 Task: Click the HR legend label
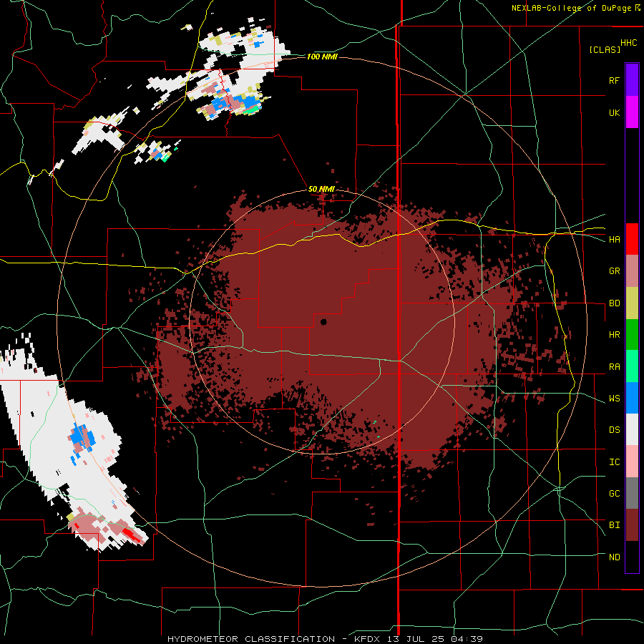click(x=614, y=335)
